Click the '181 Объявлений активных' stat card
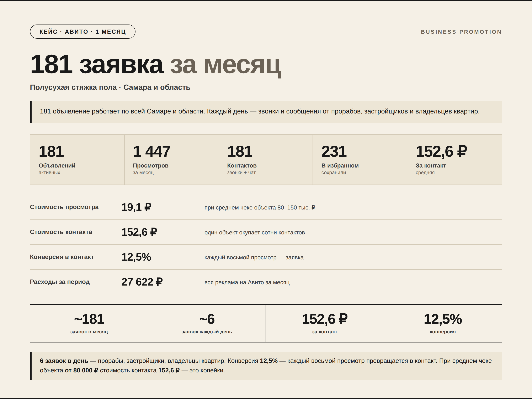The width and height of the screenshot is (532, 399). click(x=77, y=159)
